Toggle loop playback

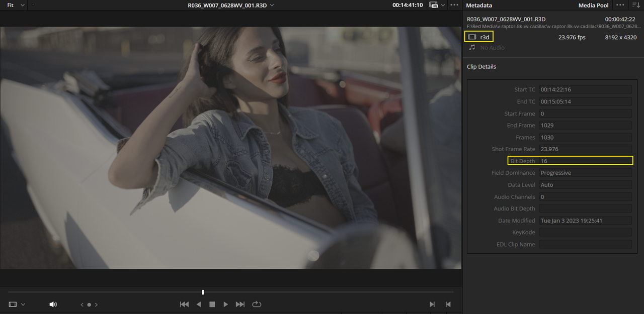[257, 304]
